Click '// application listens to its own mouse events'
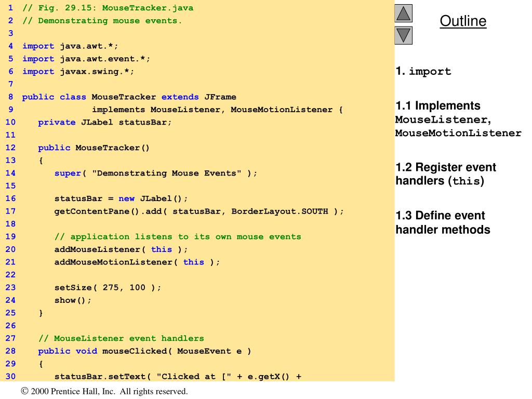 coord(178,236)
